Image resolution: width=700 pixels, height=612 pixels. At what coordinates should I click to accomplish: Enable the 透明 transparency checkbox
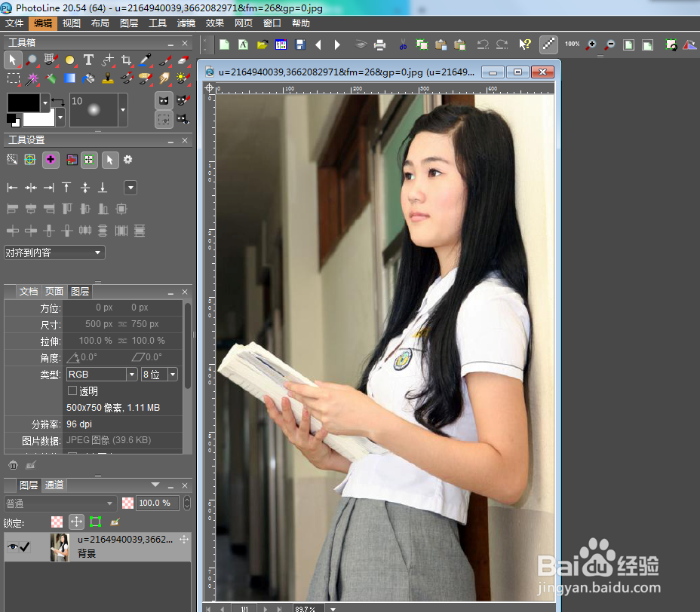(x=72, y=390)
